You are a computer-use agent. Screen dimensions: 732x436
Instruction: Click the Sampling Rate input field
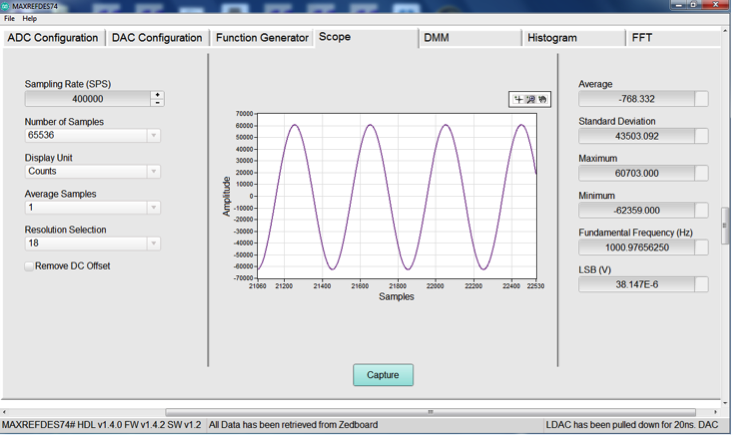tap(88, 99)
